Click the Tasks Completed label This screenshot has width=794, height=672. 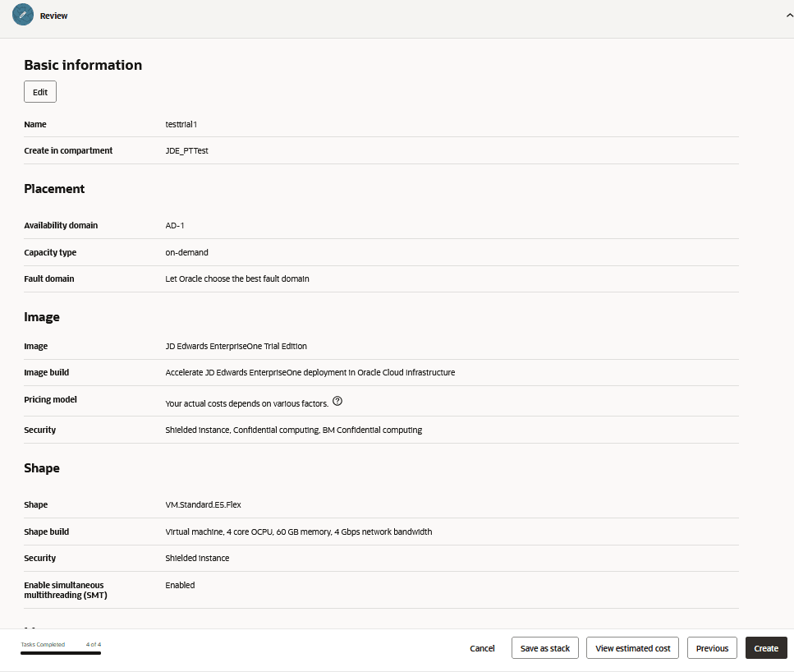coord(43,644)
